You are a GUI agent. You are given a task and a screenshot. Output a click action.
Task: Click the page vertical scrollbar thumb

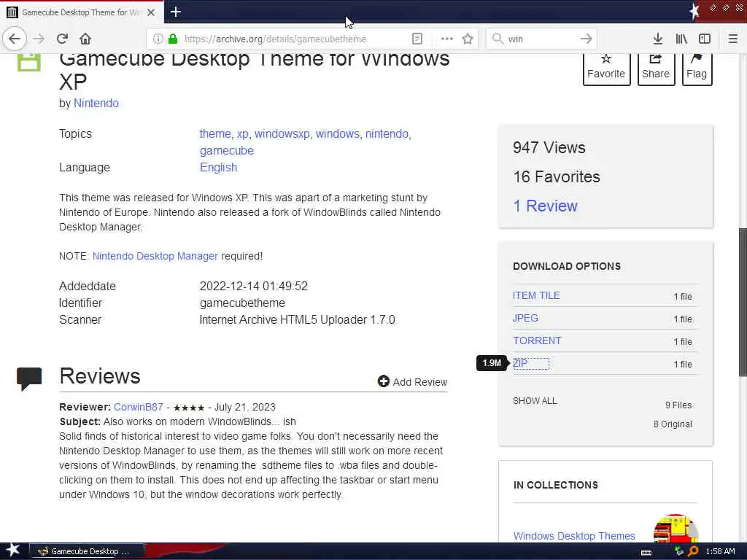pos(742,303)
